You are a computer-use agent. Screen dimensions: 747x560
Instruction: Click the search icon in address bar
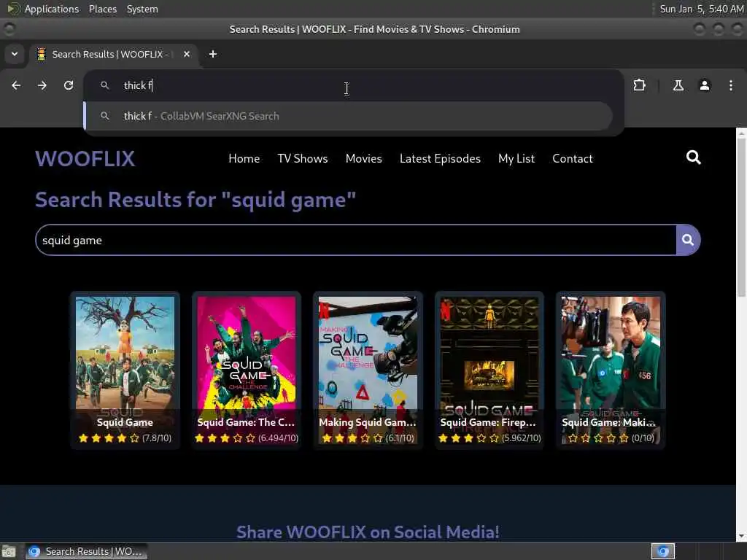[105, 85]
